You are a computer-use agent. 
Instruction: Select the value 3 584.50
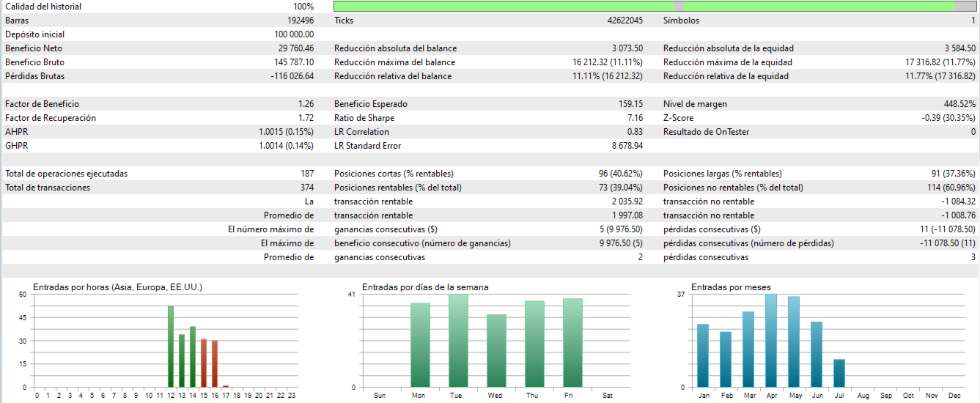click(959, 48)
